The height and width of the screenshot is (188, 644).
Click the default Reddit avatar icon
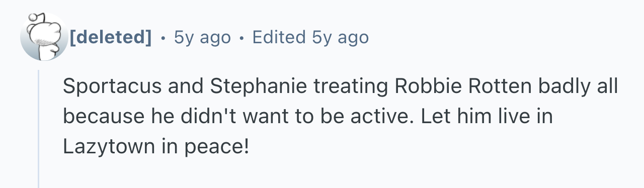(x=44, y=37)
